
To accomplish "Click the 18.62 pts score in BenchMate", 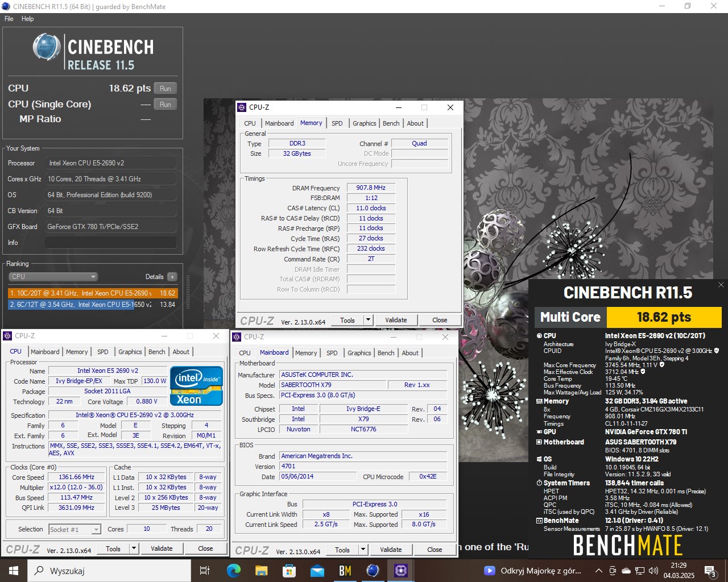I will pyautogui.click(x=664, y=317).
